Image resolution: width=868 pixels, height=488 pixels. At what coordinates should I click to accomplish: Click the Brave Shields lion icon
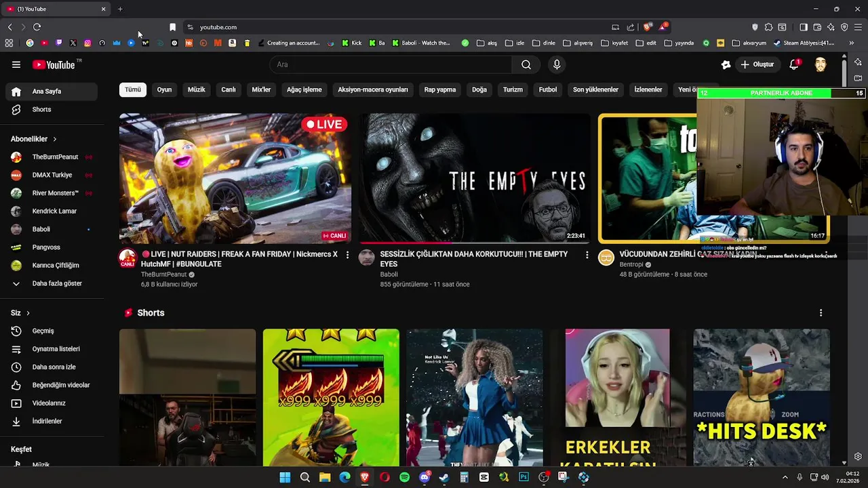click(x=648, y=27)
